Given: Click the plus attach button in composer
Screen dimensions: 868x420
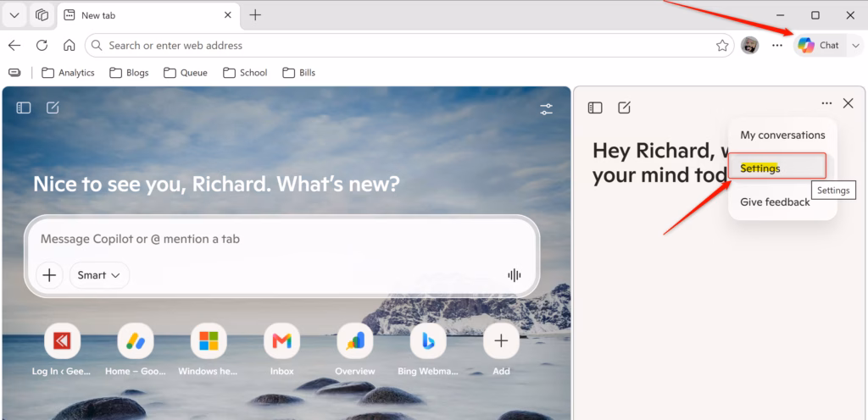Looking at the screenshot, I should pos(50,275).
